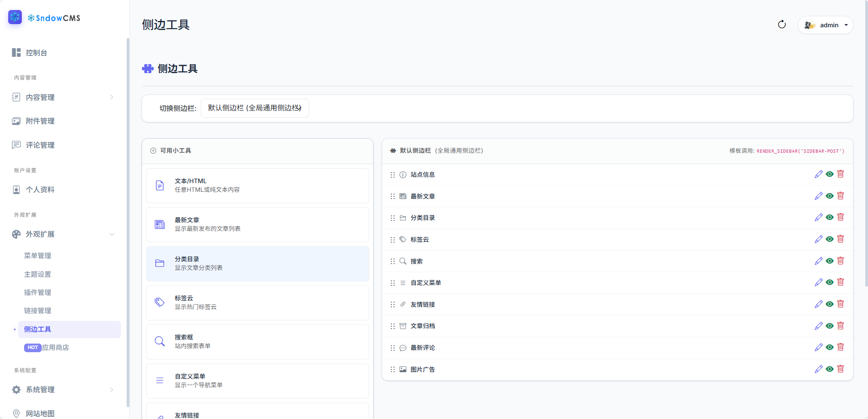Hide the 搜索 widget via eye icon

point(829,261)
